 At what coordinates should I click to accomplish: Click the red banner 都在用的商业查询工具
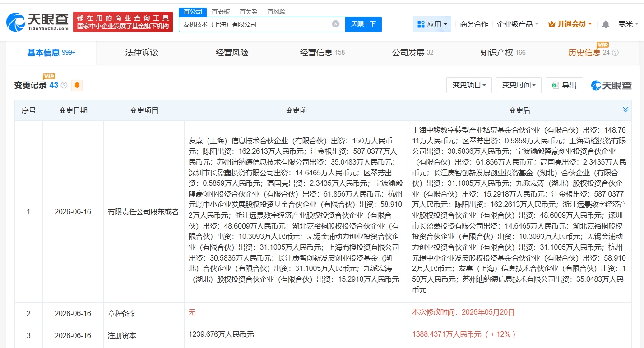tap(123, 22)
